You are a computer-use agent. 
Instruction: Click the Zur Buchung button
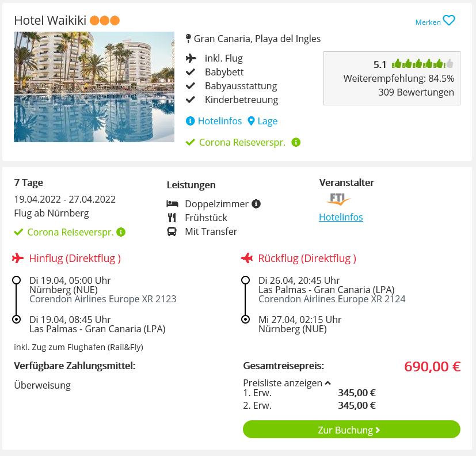[352, 430]
